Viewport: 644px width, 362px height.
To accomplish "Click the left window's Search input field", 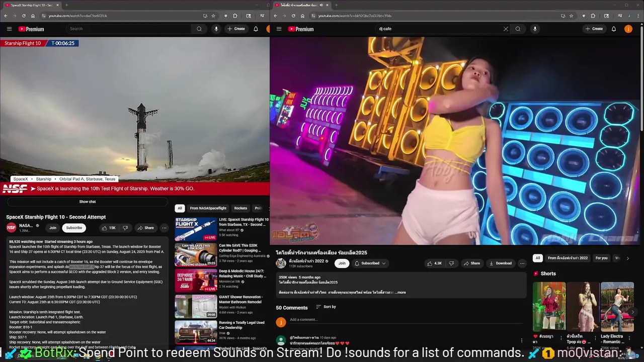I will 129,29.
